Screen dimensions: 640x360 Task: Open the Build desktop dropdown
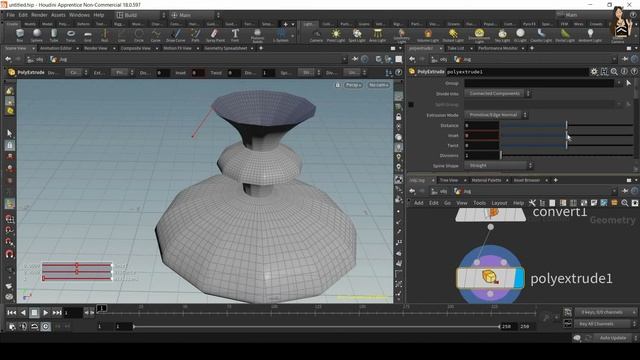tap(141, 15)
